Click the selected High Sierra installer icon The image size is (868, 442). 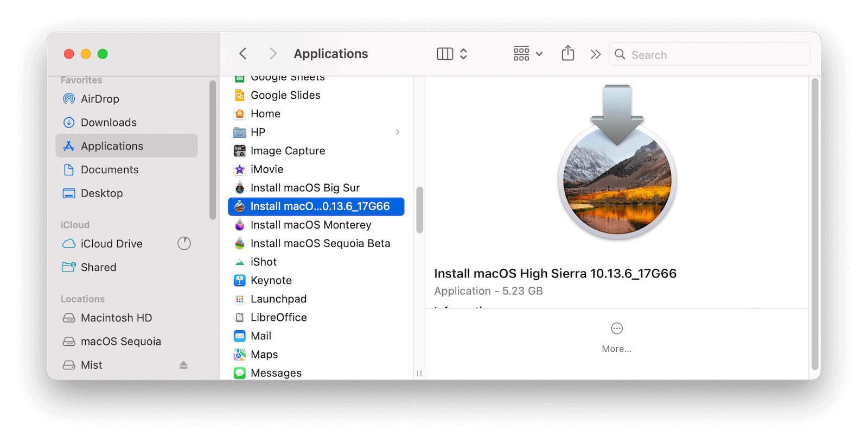[x=239, y=206]
